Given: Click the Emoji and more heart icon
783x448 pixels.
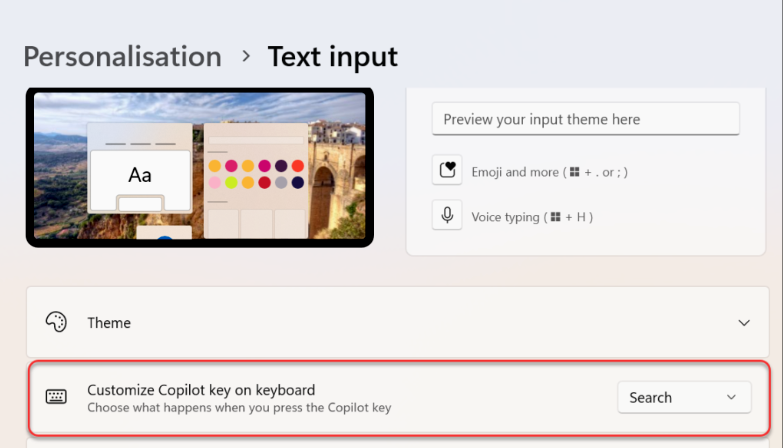Looking at the screenshot, I should click(x=447, y=171).
